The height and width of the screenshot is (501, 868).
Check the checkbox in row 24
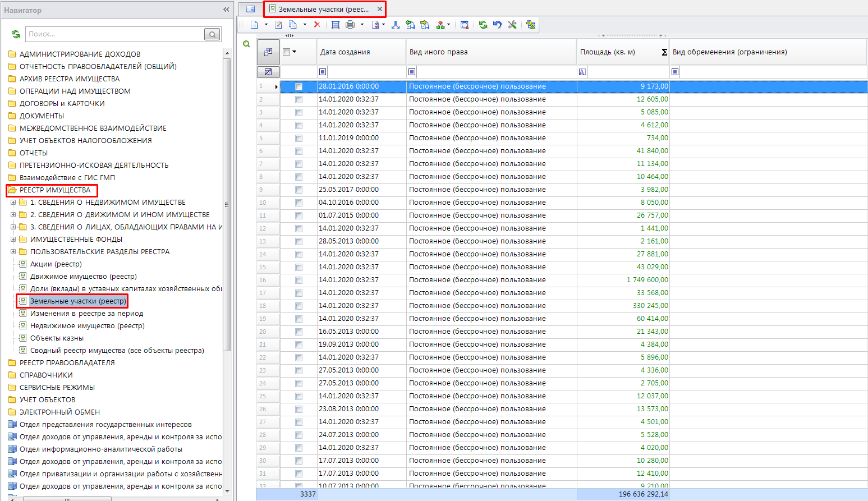click(x=298, y=383)
